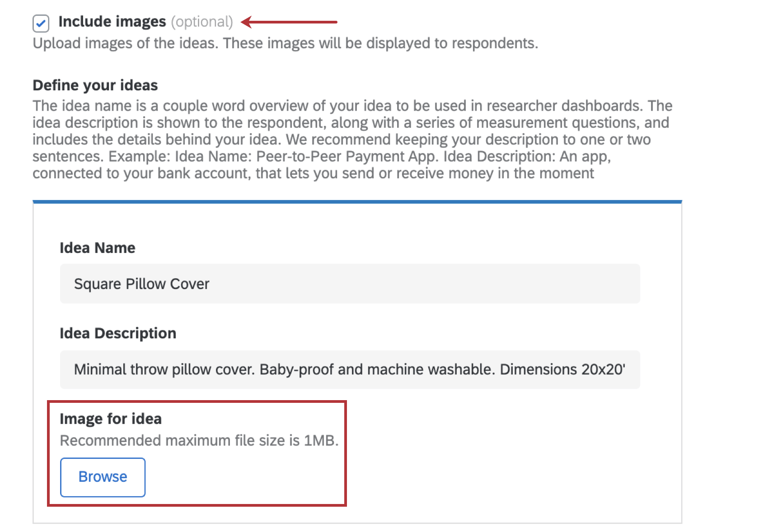Click the Define your ideas heading

95,85
